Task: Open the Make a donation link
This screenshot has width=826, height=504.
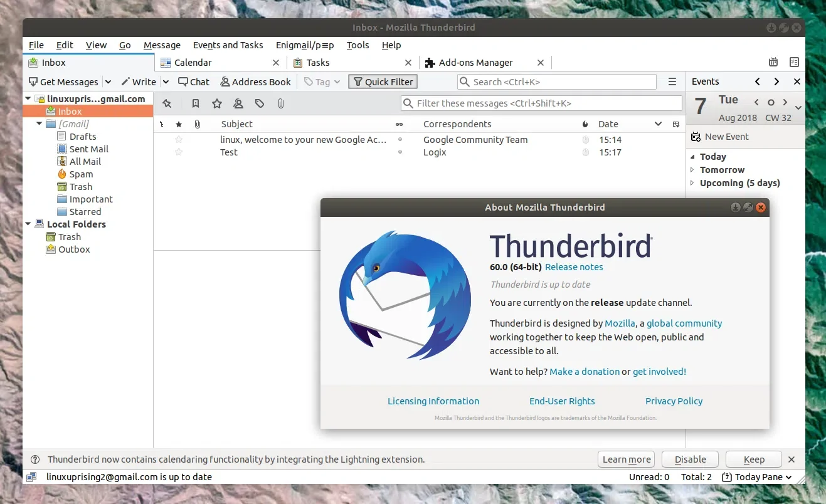Action: (585, 372)
